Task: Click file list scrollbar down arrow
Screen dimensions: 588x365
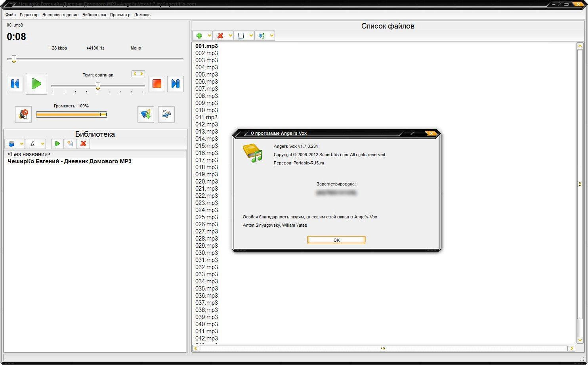Action: 580,340
